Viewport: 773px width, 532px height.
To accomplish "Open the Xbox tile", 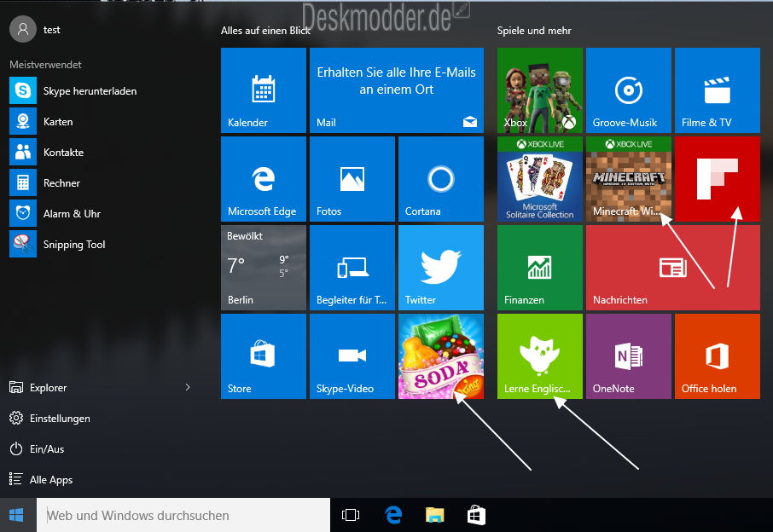I will point(540,90).
